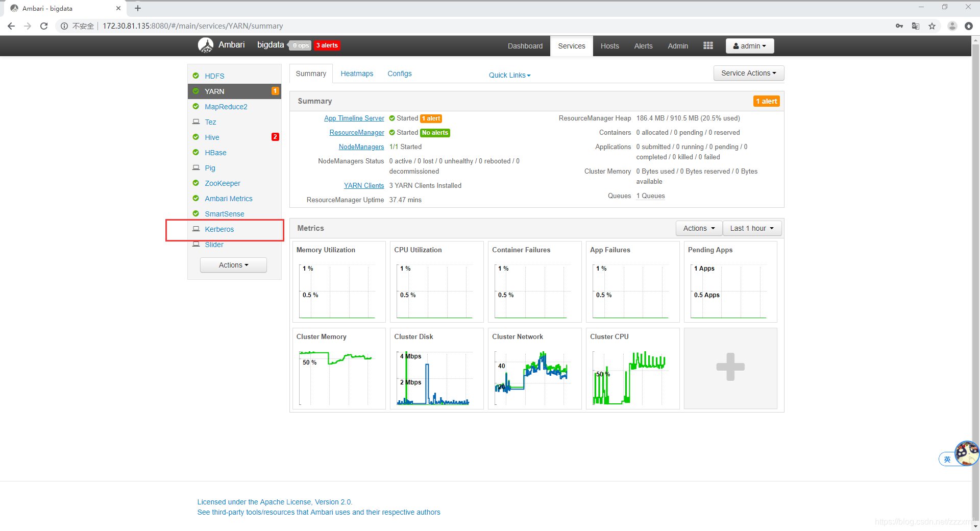Click the browser update arrow icon
Screen dimensions: 980x531
point(968,26)
